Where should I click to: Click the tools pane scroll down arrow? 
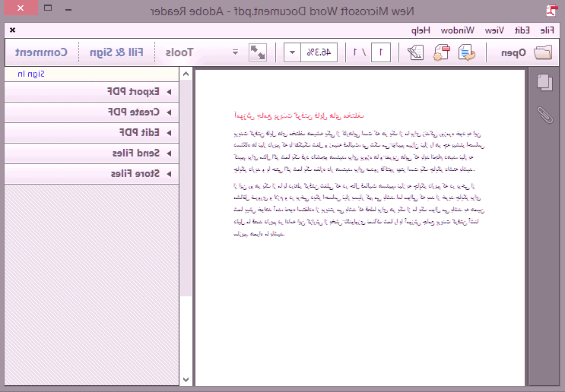[x=186, y=379]
